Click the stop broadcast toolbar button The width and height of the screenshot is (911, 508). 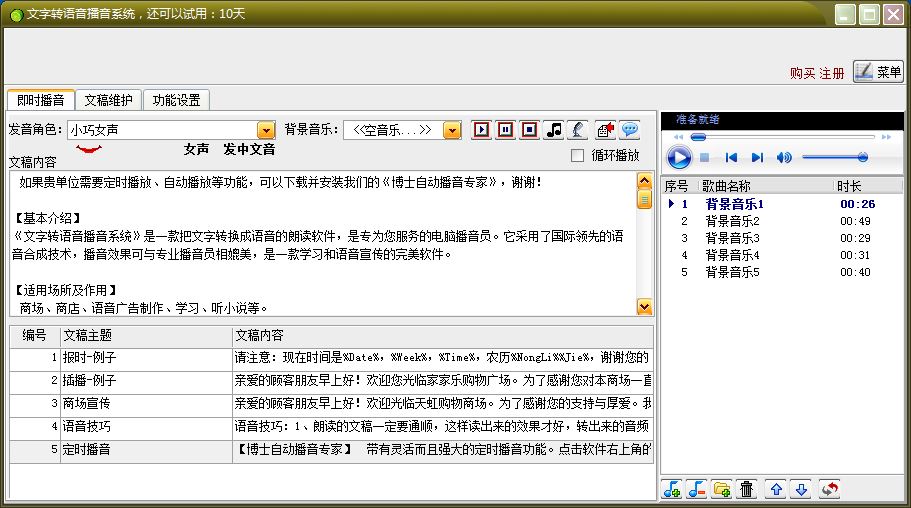tap(529, 130)
